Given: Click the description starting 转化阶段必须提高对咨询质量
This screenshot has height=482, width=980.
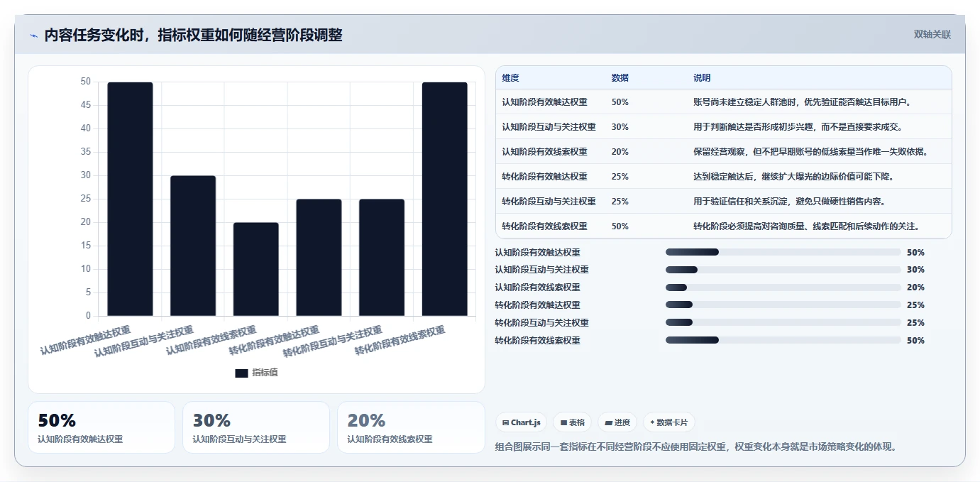Looking at the screenshot, I should coord(807,226).
